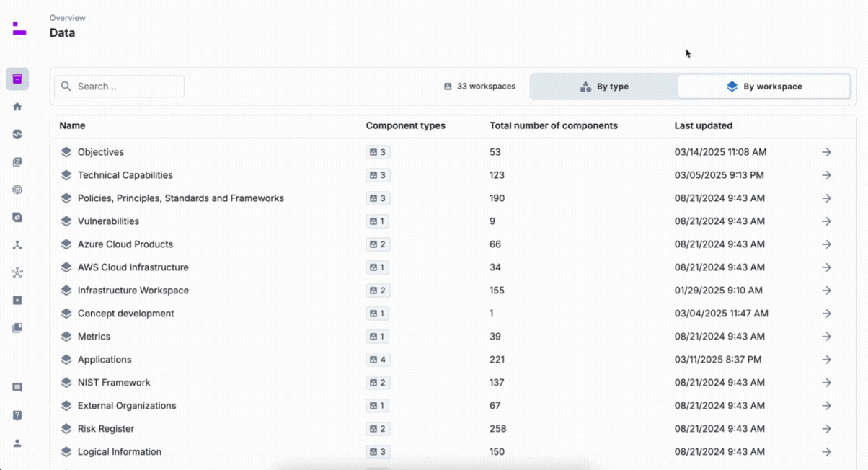Image resolution: width=868 pixels, height=470 pixels.
Task: Click the 33 workspaces label
Action: (479, 86)
